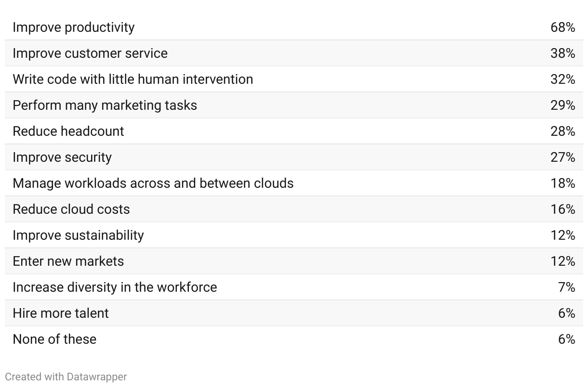Image resolution: width=588 pixels, height=388 pixels.
Task: Click the 'Reduce cloud costs' label
Action: point(71,209)
